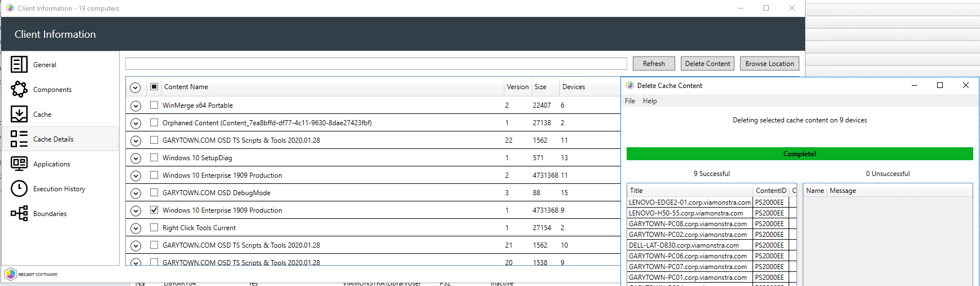Select LENOVO-H50-55.corp.viamonstra.com row
This screenshot has height=286, width=980.
pos(712,213)
